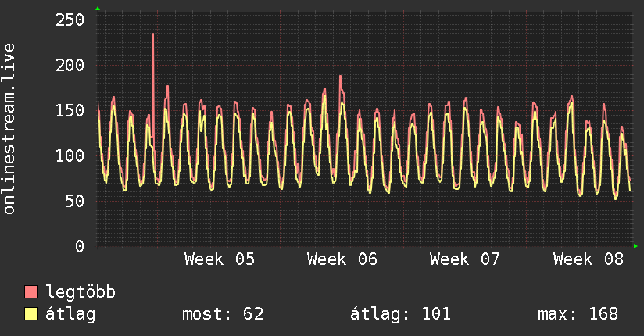Click the 'onlinestream.live' vertical axis title
The width and height of the screenshot is (644, 336).
9,129
